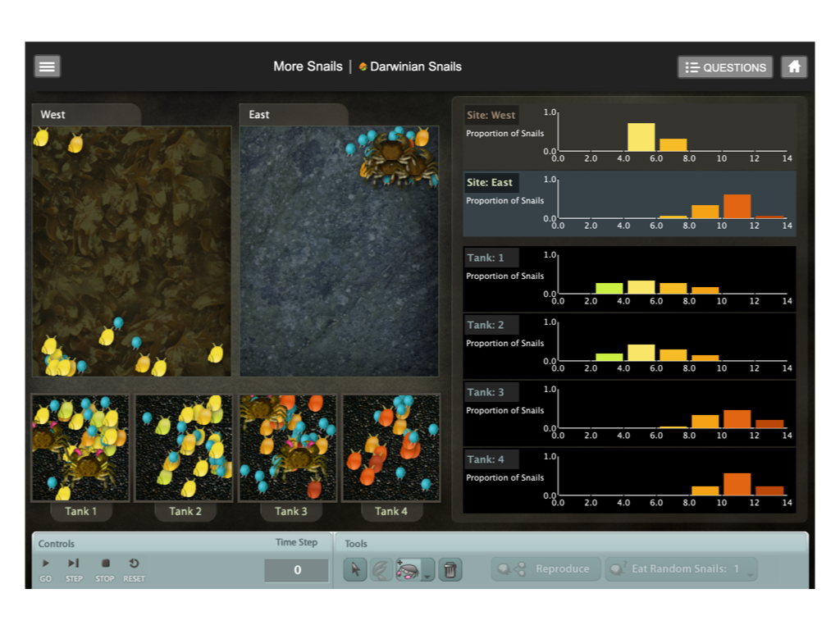Open the hamburger menu

click(47, 66)
